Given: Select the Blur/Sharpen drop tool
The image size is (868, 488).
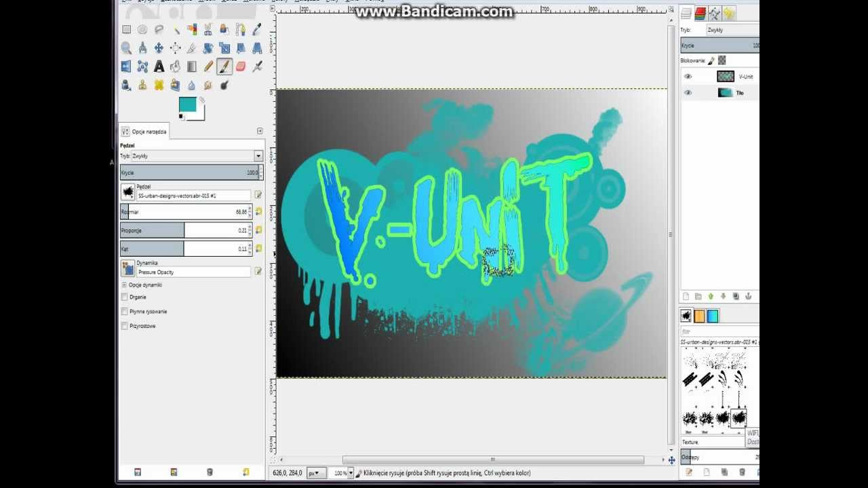Looking at the screenshot, I should tap(191, 85).
